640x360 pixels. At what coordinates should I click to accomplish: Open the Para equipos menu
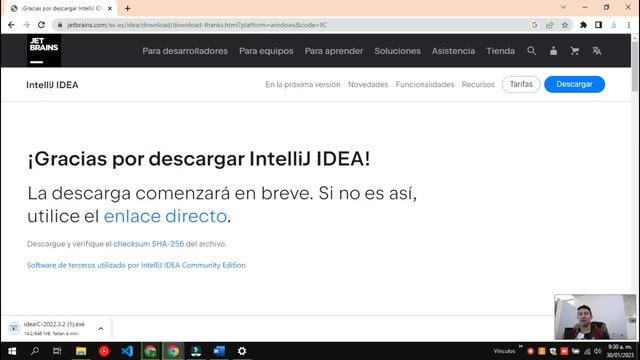coord(266,51)
